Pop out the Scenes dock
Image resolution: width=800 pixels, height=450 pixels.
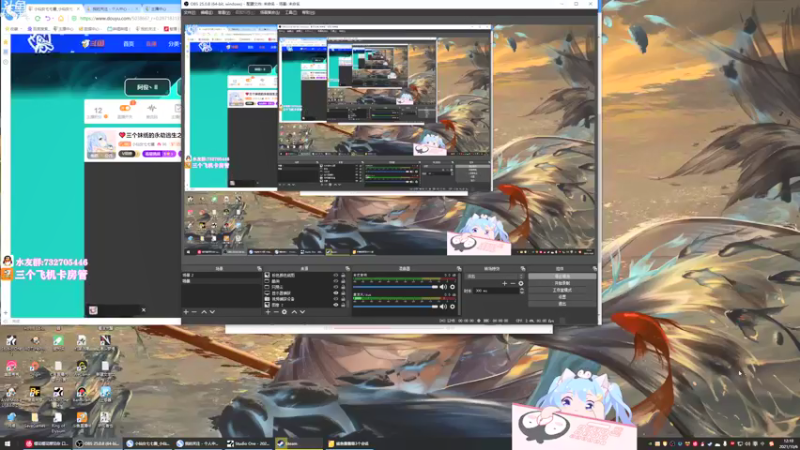pos(259,268)
